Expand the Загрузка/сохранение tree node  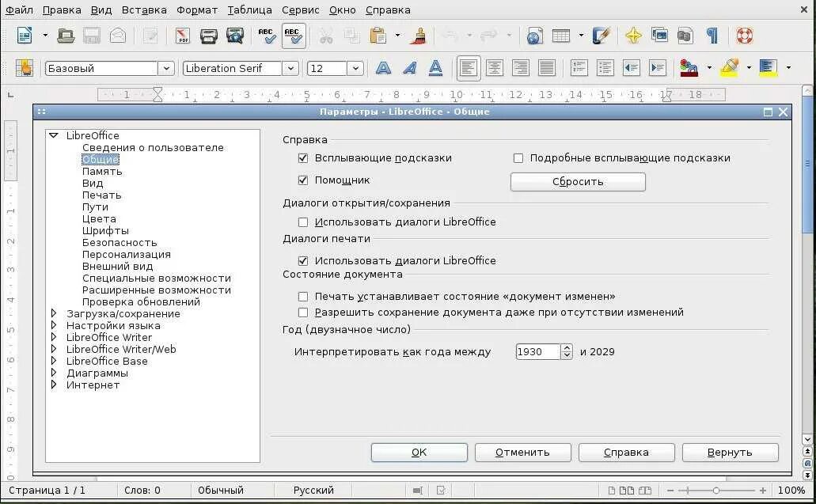tap(54, 313)
